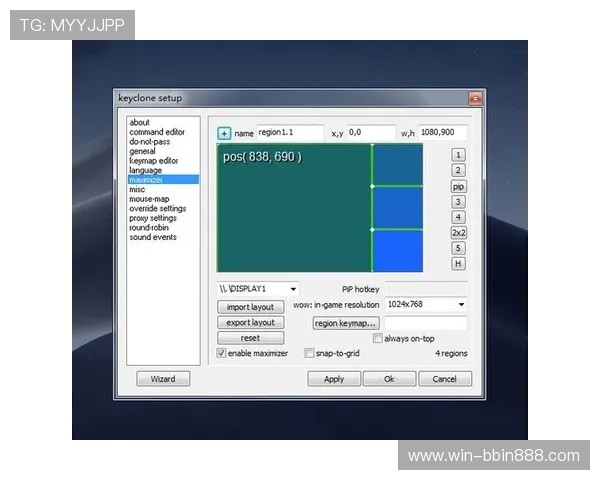Apply the 2x2 grid layout preset
Image resolution: width=600 pixels, height=480 pixels.
pos(458,232)
